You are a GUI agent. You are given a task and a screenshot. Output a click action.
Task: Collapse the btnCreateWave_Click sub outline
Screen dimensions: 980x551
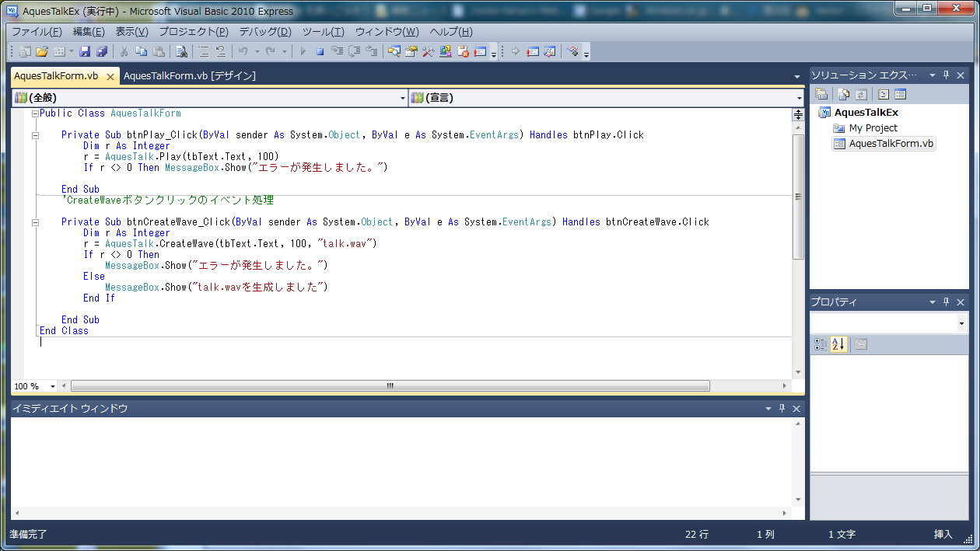point(36,222)
